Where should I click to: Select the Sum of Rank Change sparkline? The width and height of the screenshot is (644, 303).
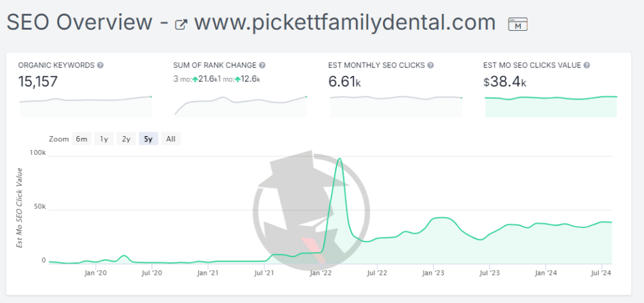click(x=240, y=105)
